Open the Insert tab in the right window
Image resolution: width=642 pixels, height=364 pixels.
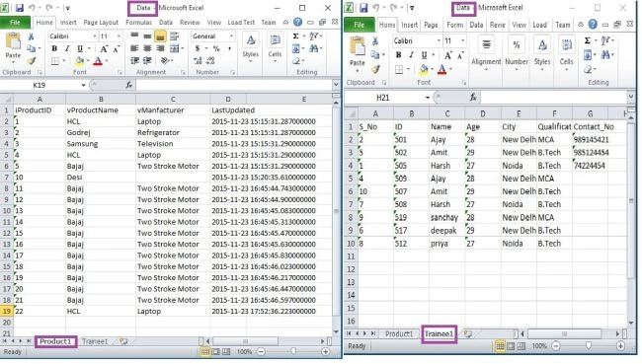coord(410,25)
